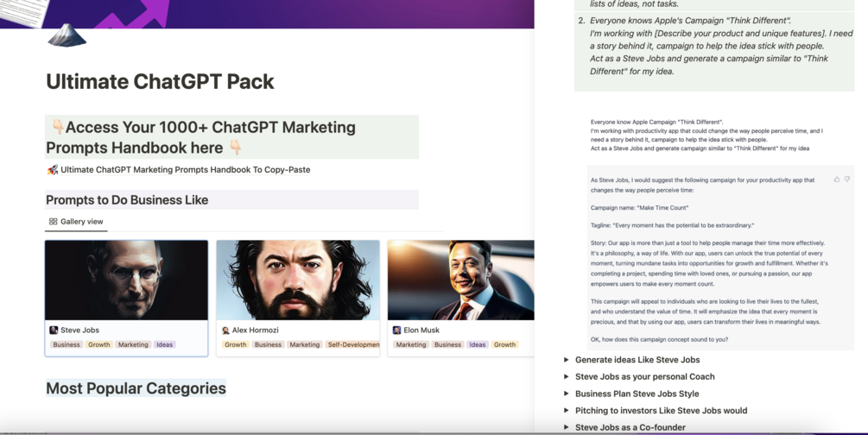Click the Alex Hormozi card title
The image size is (868, 435).
point(255,331)
